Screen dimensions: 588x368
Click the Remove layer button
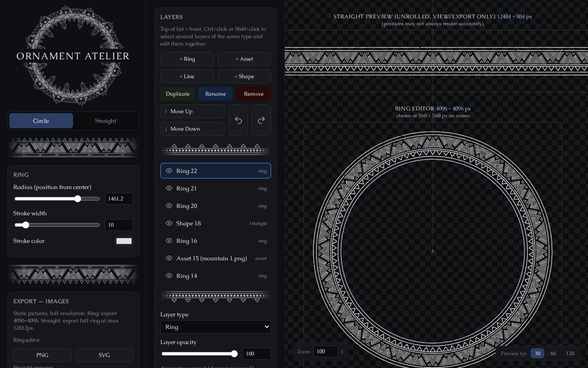(254, 94)
